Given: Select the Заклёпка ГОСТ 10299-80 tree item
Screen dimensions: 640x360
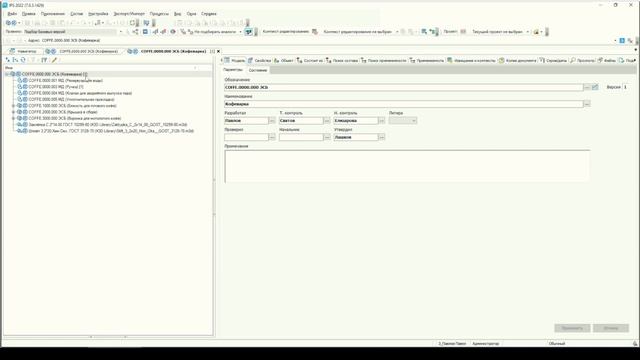Looking at the screenshot, I should tap(108, 124).
